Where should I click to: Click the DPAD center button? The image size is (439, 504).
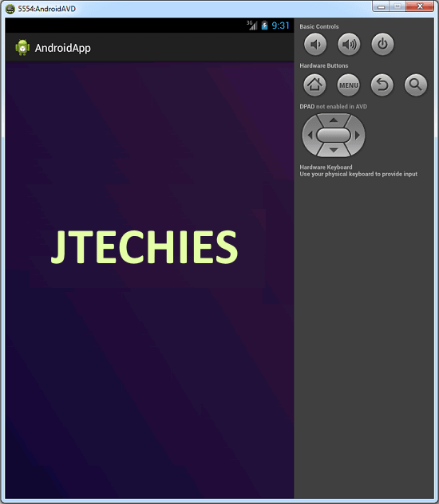334,135
